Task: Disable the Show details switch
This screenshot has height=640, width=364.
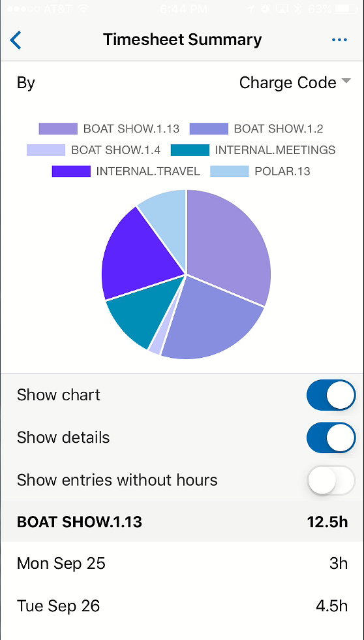Action: pyautogui.click(x=331, y=438)
